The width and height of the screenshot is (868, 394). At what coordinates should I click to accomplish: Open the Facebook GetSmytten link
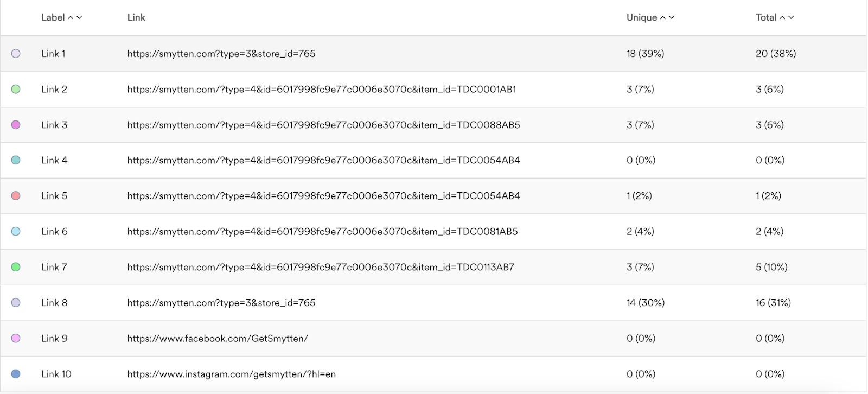click(x=218, y=339)
